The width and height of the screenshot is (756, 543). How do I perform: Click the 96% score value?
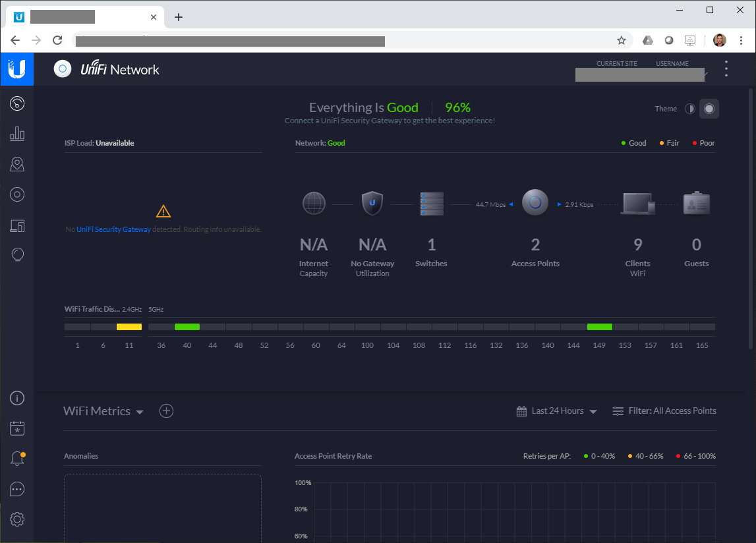coord(457,107)
